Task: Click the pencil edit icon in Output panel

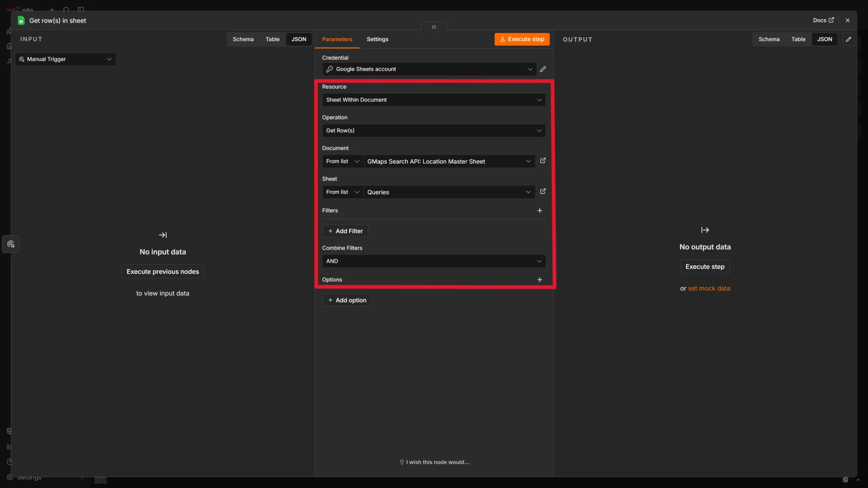Action: click(848, 39)
